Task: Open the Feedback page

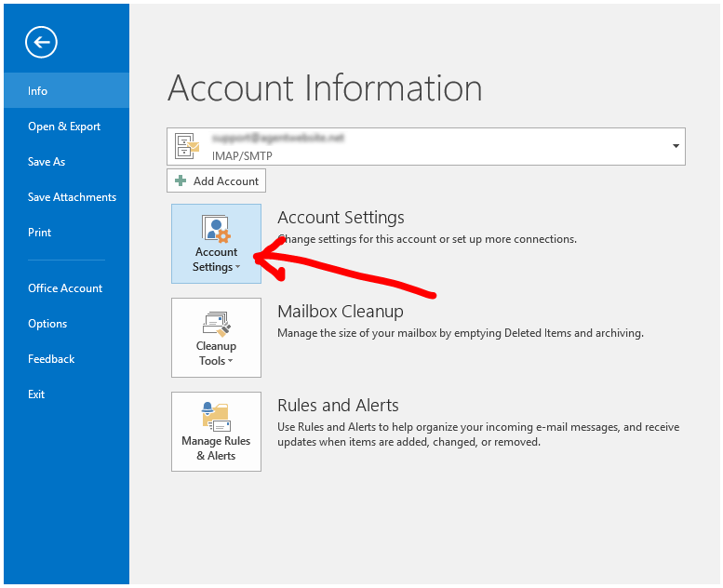Action: click(x=51, y=359)
